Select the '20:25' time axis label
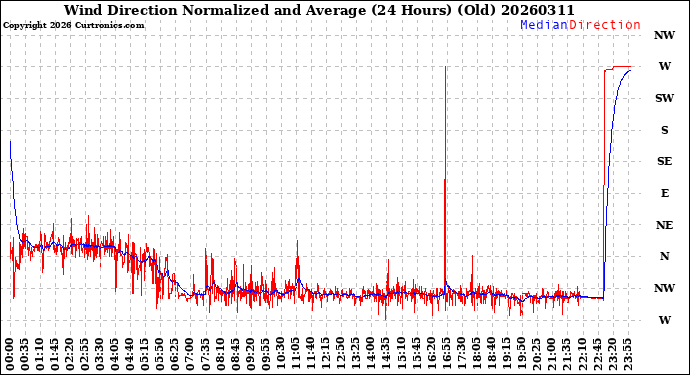690x375 pixels. (x=535, y=354)
